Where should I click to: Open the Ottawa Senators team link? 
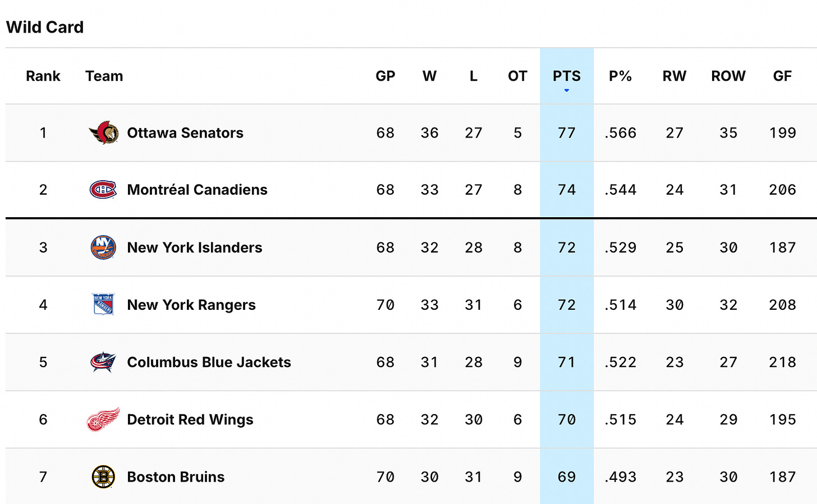tap(185, 133)
